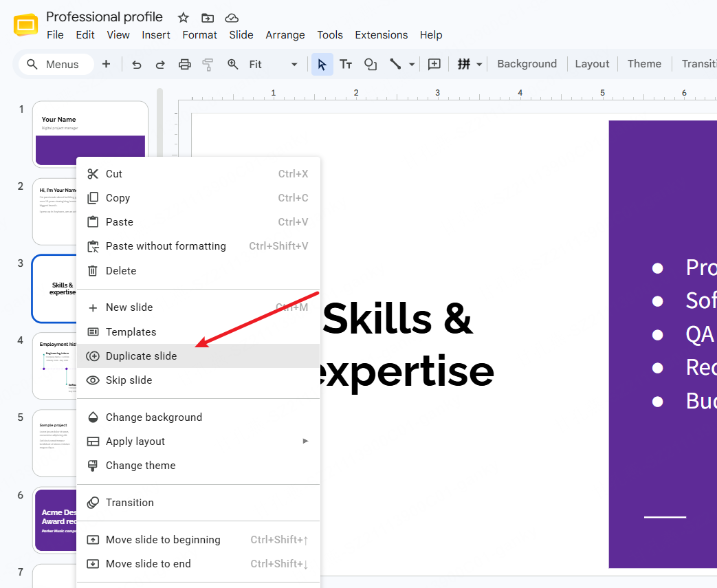This screenshot has height=588, width=717.
Task: Choose Cut from the context menu
Action: click(199, 174)
